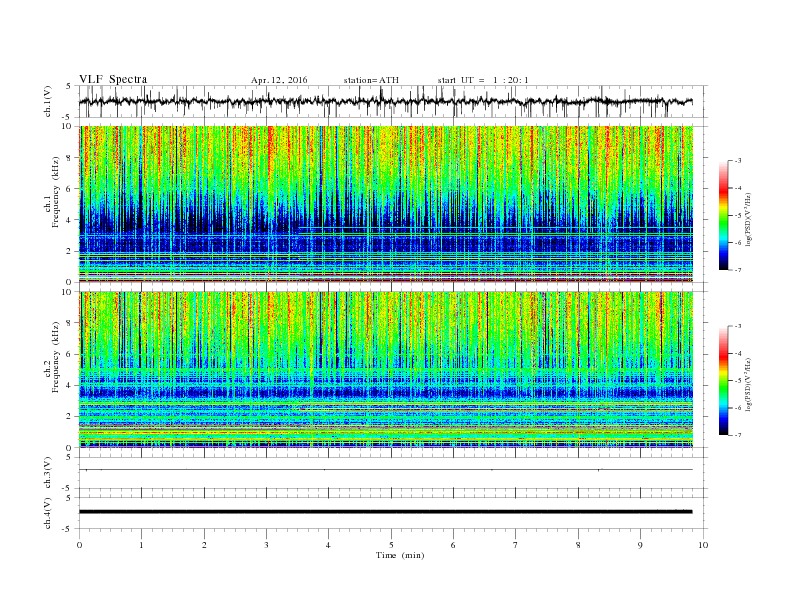Click the "4" kHz tick of ch.1 spectrogram
This screenshot has width=792, height=612.
click(69, 220)
